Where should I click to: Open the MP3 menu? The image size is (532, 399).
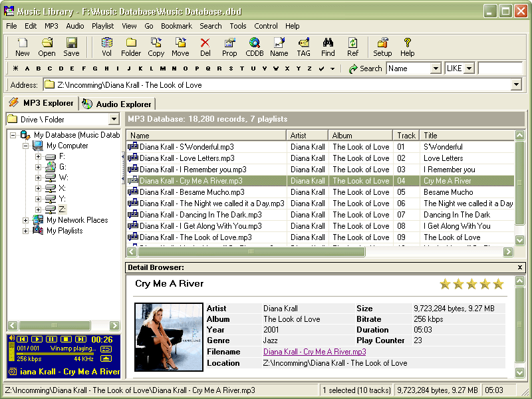pyautogui.click(x=51, y=26)
